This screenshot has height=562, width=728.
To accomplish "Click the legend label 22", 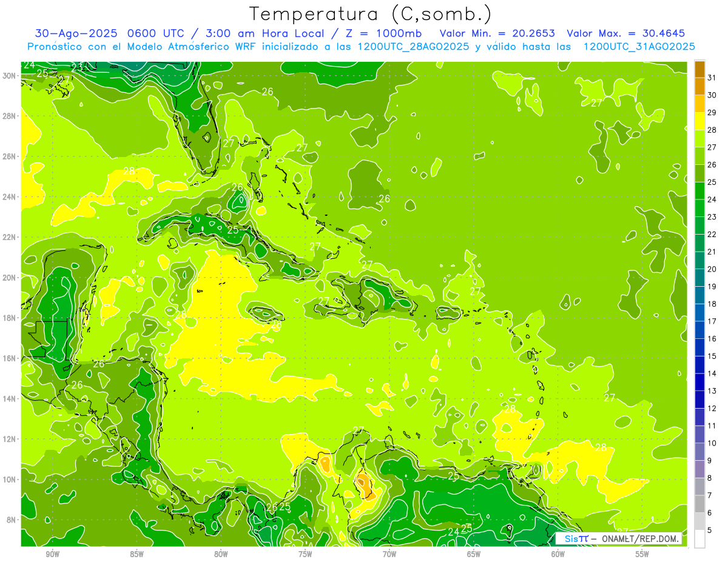I will [x=712, y=234].
